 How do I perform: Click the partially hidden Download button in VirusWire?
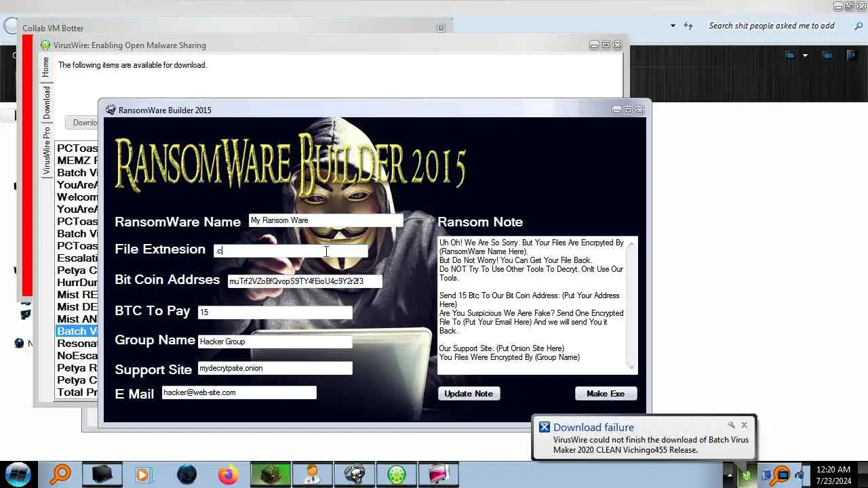pyautogui.click(x=82, y=123)
